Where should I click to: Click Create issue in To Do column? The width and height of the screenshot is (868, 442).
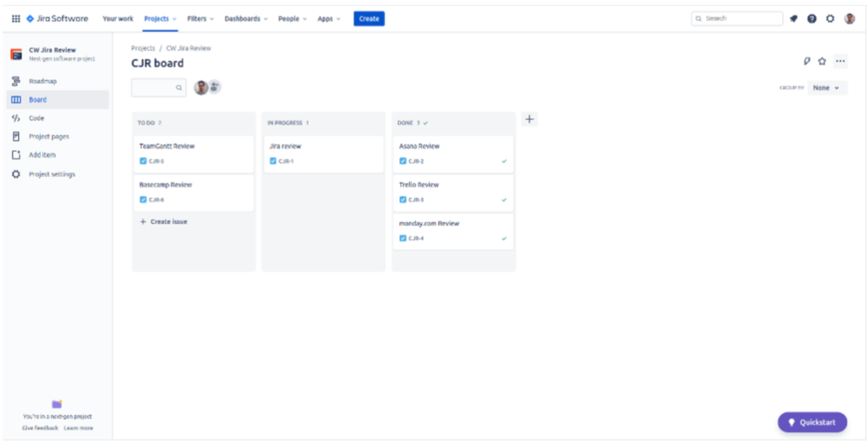[164, 221]
